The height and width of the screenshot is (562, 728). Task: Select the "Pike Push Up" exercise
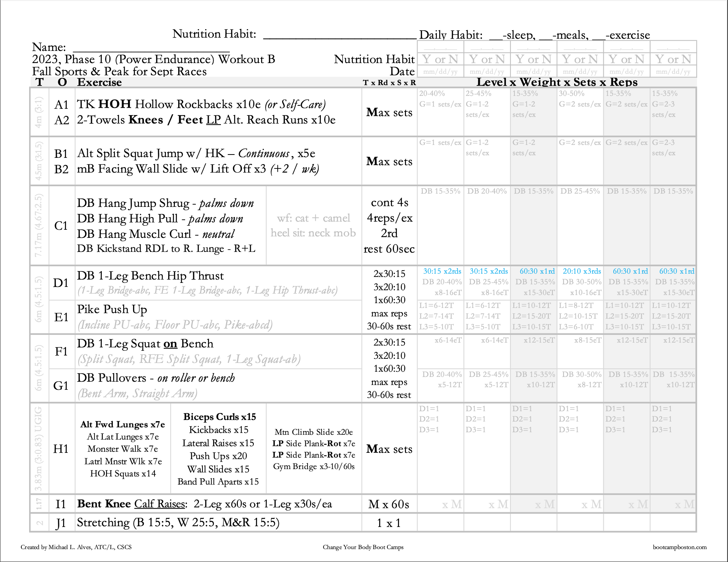[x=112, y=309]
